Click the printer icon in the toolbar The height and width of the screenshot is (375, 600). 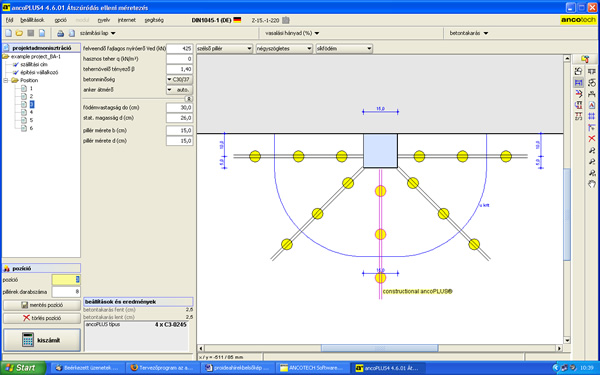[x=60, y=34]
